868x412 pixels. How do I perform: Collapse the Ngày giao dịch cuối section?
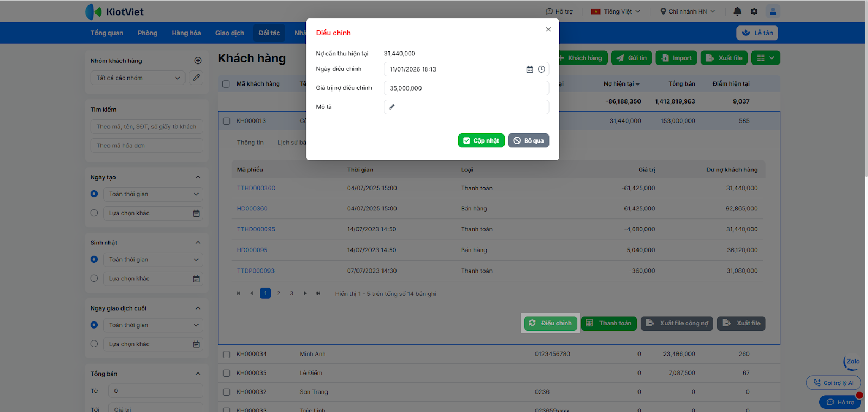(198, 308)
